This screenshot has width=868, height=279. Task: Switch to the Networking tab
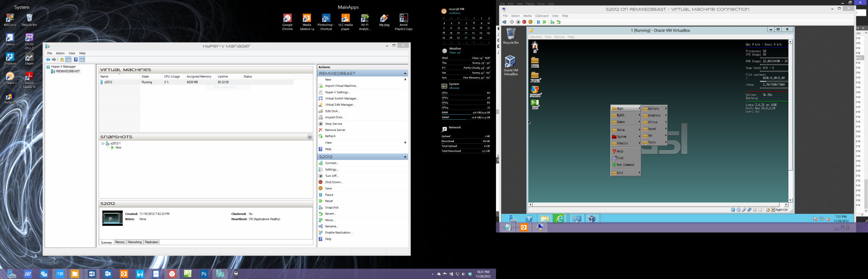click(135, 242)
